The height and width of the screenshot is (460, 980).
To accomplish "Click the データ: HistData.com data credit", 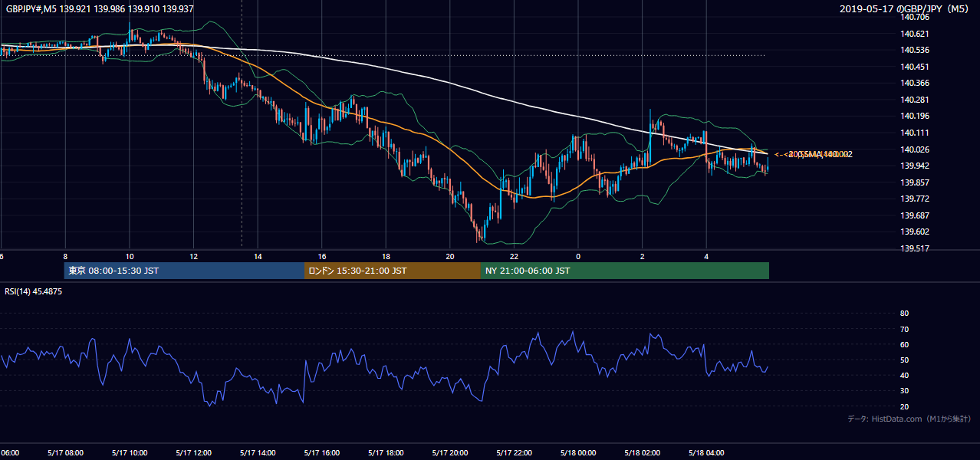I will click(x=909, y=419).
